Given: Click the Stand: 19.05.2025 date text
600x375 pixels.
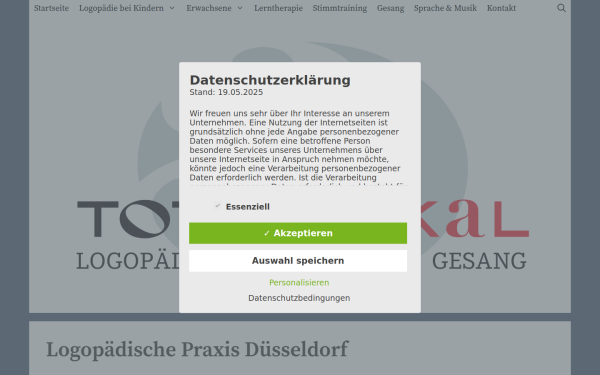Looking at the screenshot, I should point(226,92).
